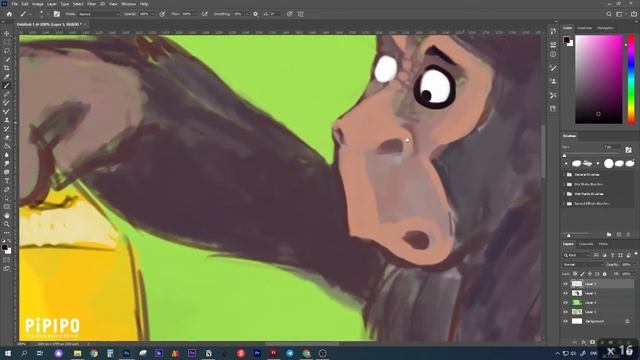Viewport: 640px width, 360px height.
Task: Toggle lock position icon
Action: click(590, 274)
